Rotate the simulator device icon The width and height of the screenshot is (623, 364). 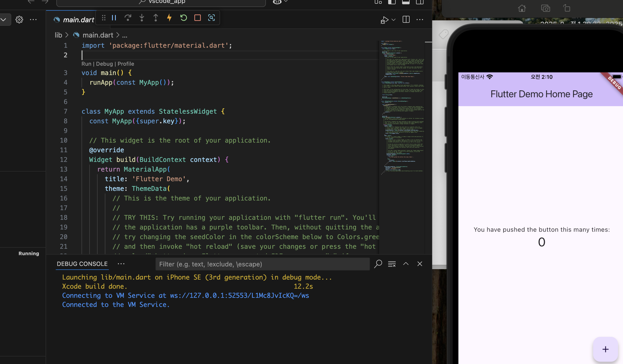point(566,8)
